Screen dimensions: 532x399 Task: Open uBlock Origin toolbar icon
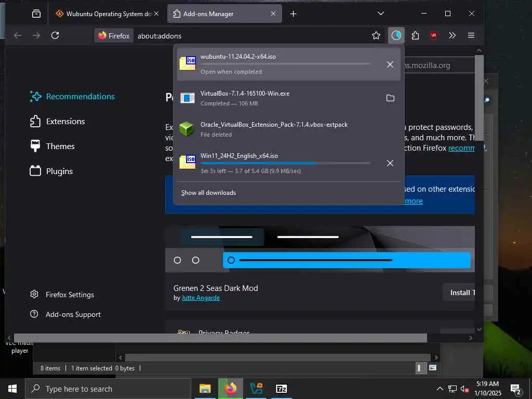click(434, 35)
